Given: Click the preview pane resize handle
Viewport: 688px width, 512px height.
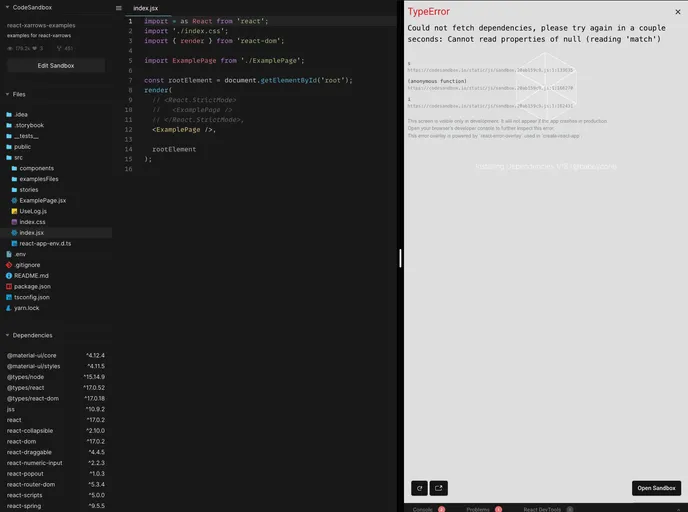Looking at the screenshot, I should coord(400,258).
